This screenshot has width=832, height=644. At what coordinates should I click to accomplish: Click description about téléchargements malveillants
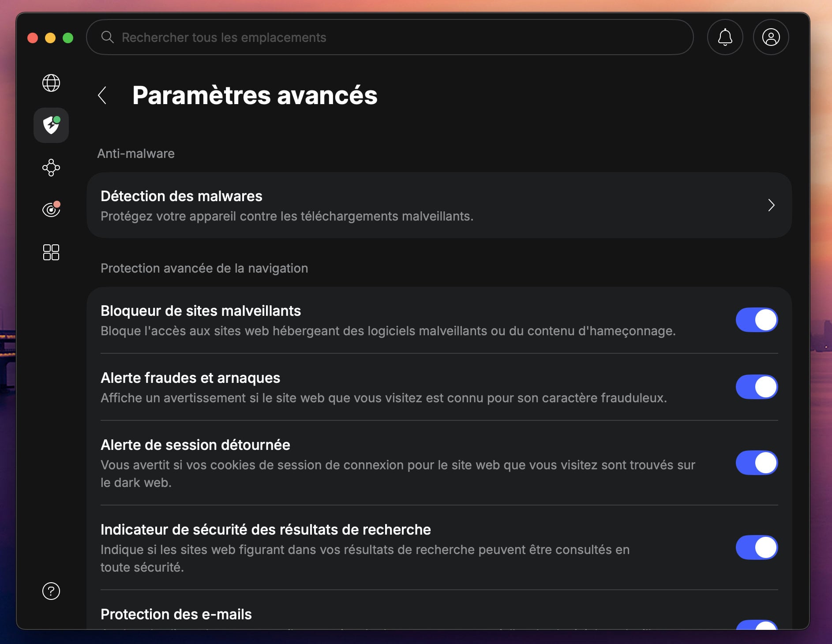[x=287, y=216]
